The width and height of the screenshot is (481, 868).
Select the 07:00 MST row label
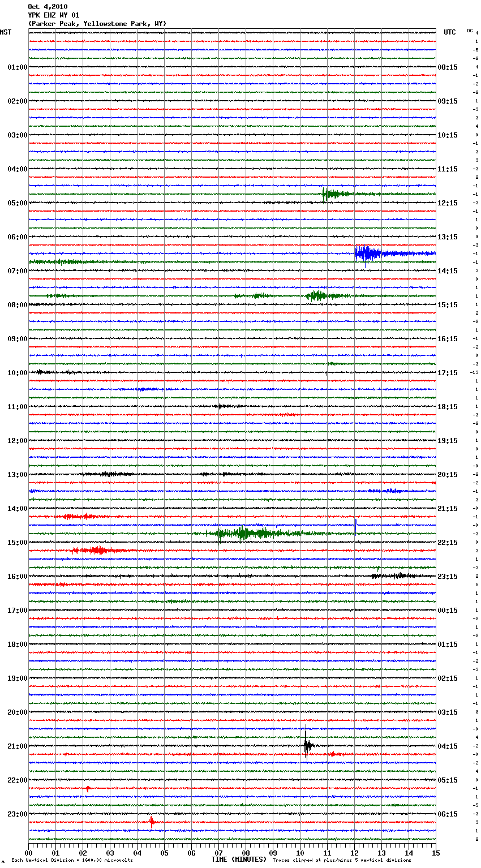click(x=18, y=271)
